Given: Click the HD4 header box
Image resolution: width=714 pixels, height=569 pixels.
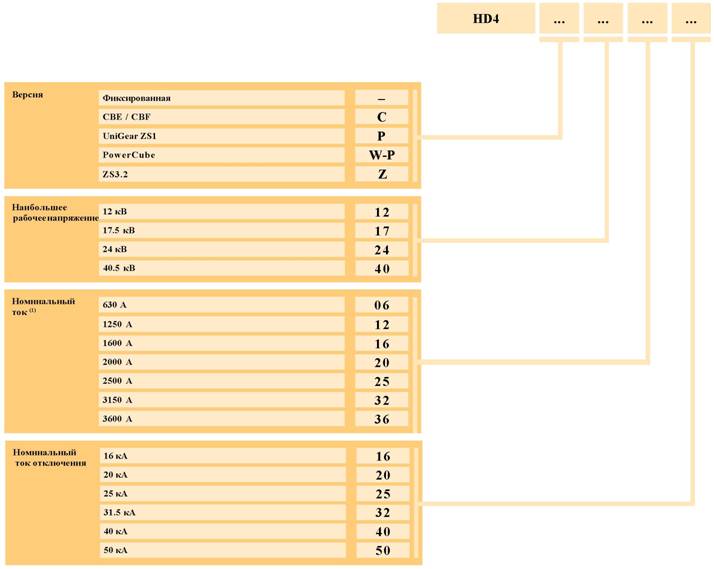Looking at the screenshot, I should pos(485,18).
